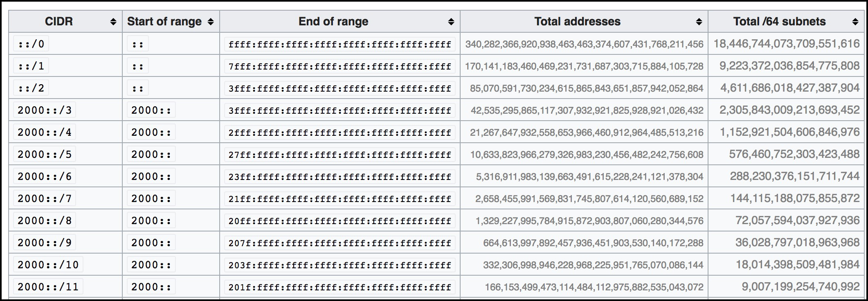Click end of range starting with 27ff
This screenshot has height=301, width=868.
[340, 155]
